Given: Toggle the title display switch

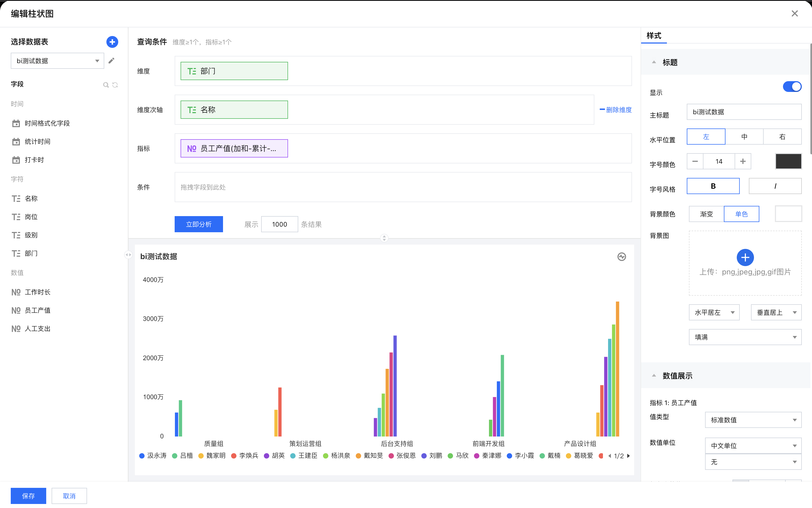Looking at the screenshot, I should [792, 87].
